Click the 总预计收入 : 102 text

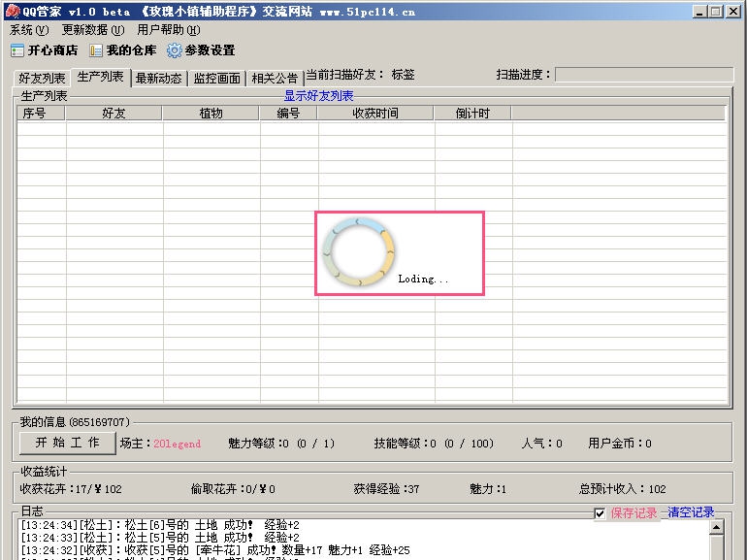coord(623,489)
